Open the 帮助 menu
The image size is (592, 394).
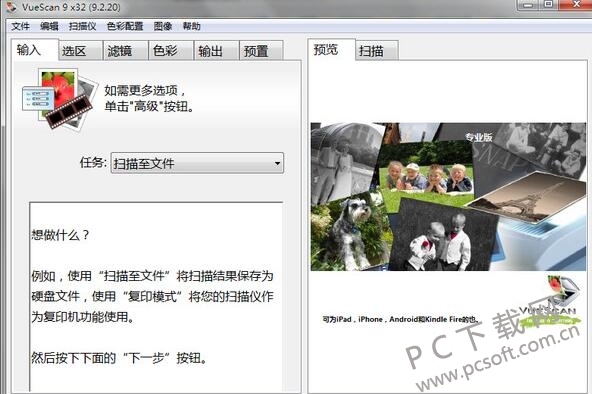[x=191, y=26]
